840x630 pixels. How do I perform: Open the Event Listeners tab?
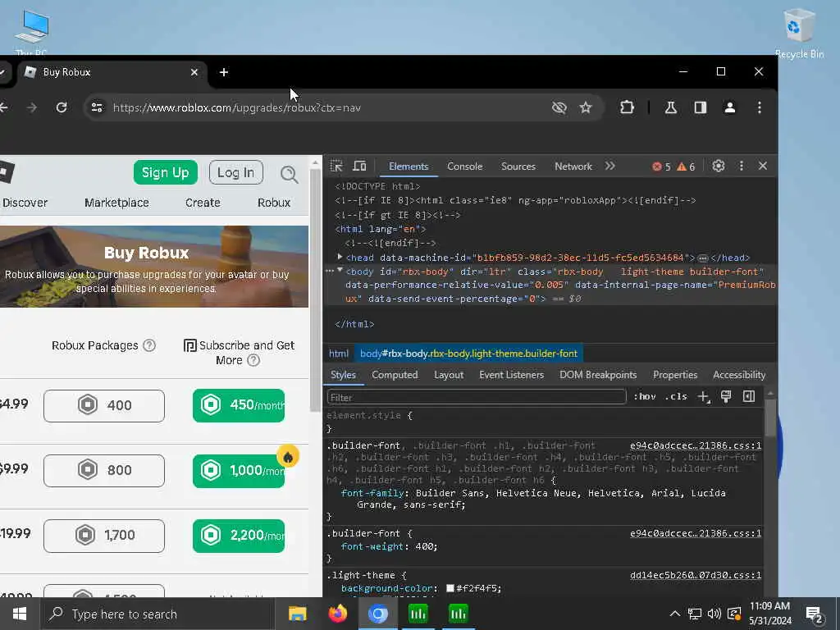tap(511, 375)
